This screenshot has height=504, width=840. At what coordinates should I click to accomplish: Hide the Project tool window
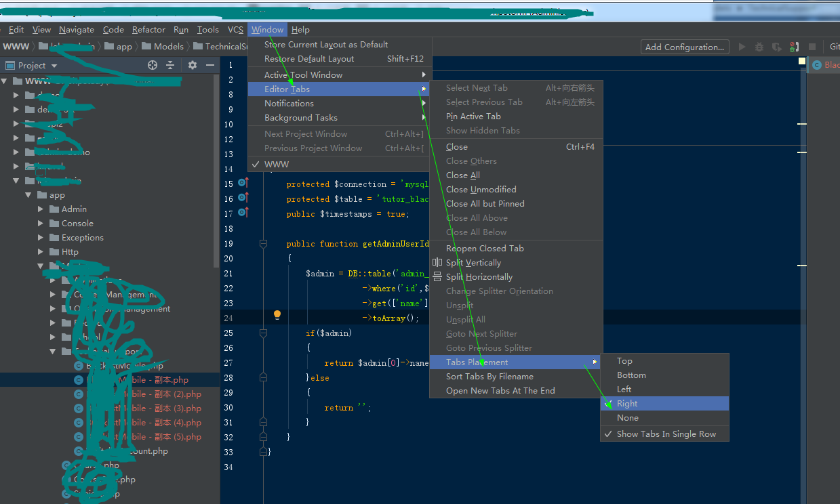coord(210,65)
